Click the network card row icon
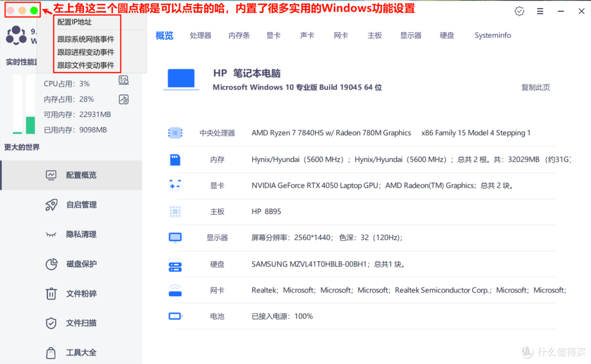Screen dimensions: 591x364 [x=175, y=291]
